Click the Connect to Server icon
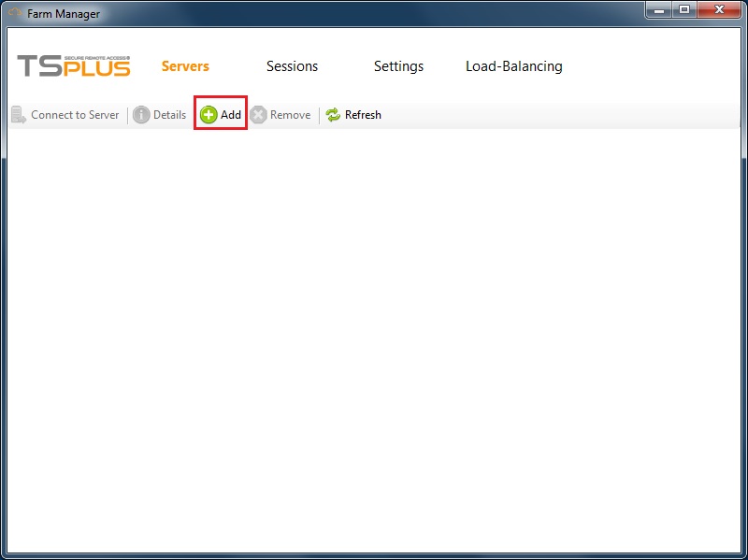The height and width of the screenshot is (560, 748). pyautogui.click(x=19, y=115)
